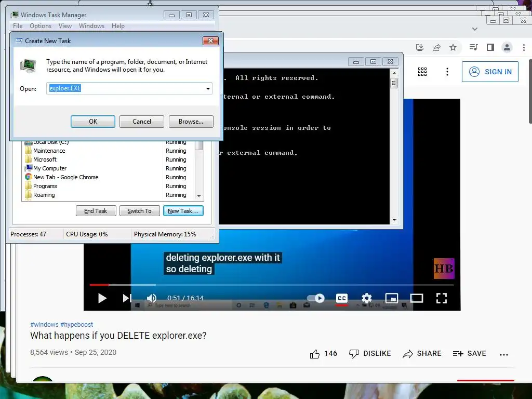Viewport: 532px width, 399px height.
Task: Toggle the autoplay switch
Action: pyautogui.click(x=315, y=298)
